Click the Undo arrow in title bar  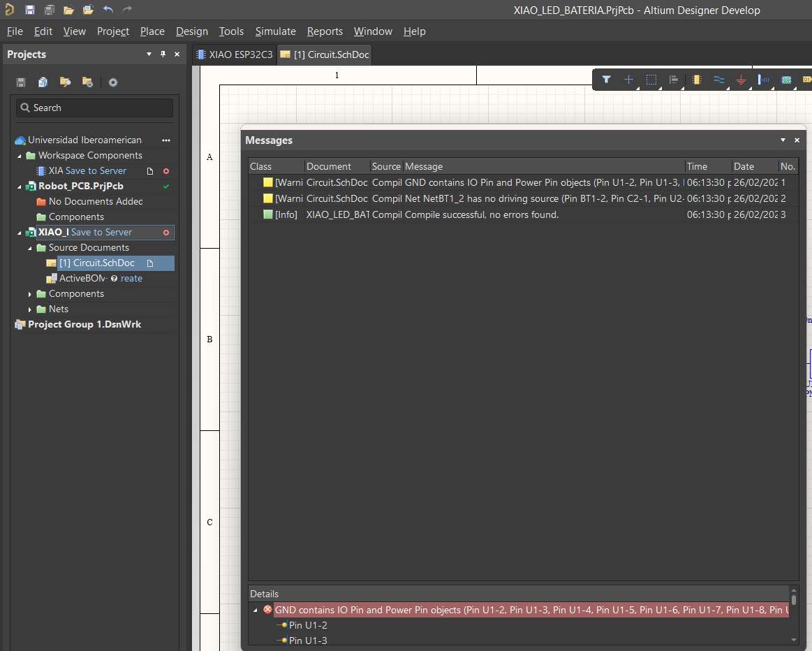[x=108, y=10]
